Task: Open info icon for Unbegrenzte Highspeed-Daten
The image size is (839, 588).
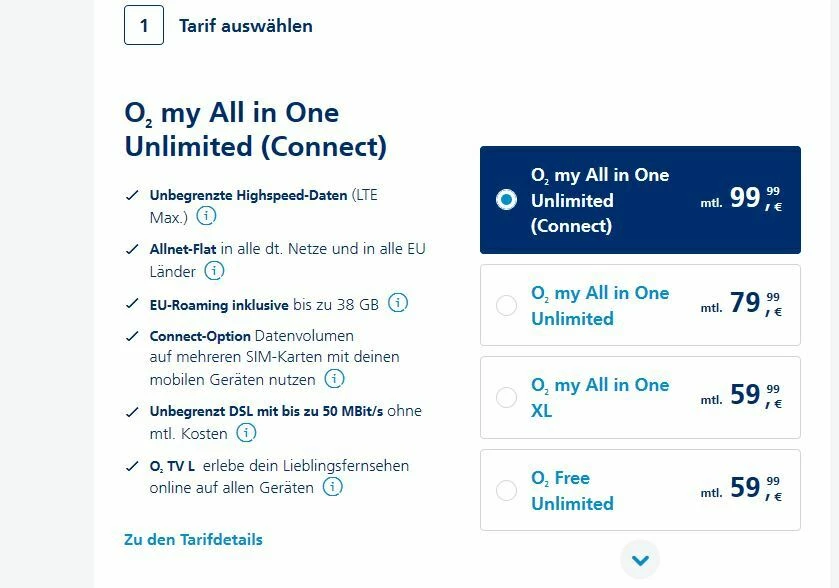Action: pos(206,216)
